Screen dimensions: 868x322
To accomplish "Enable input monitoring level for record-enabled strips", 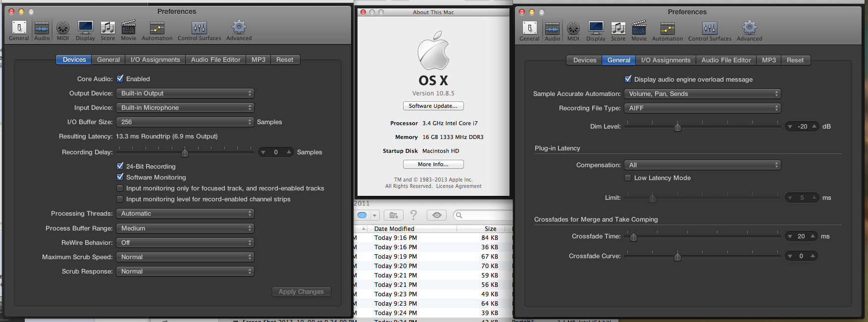I will (120, 199).
